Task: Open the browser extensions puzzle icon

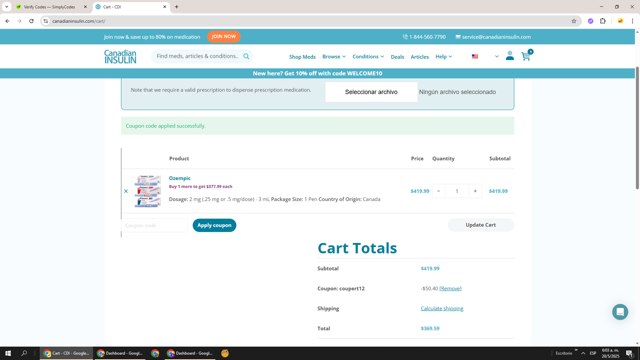Action: coord(603,21)
